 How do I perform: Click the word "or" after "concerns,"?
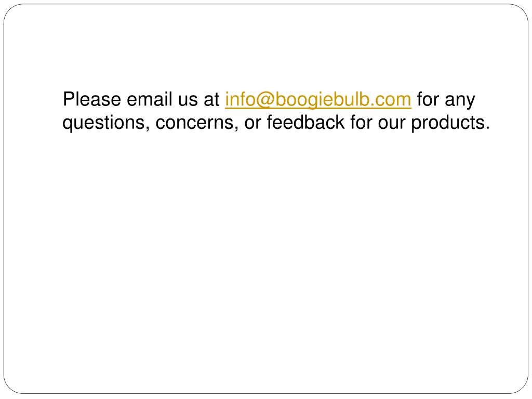pos(252,123)
